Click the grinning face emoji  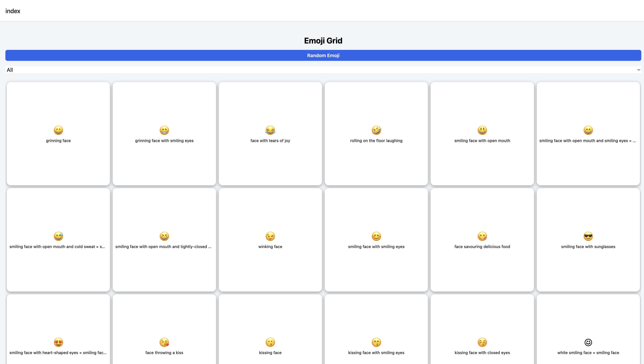(x=58, y=130)
